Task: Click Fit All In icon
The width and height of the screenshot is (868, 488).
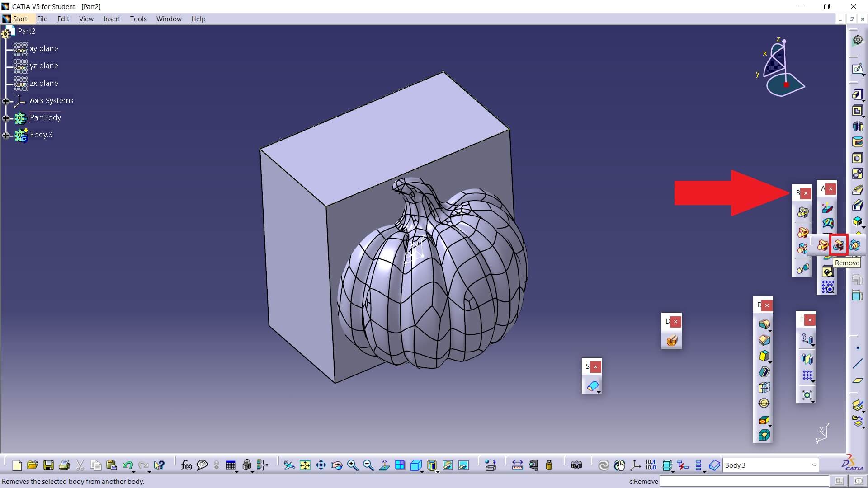Action: click(305, 465)
